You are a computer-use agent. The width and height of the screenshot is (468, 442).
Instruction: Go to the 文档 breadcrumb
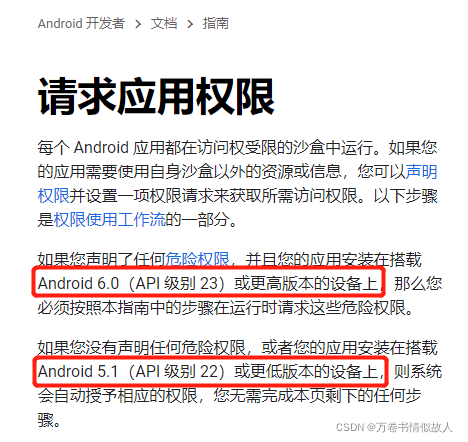pos(164,24)
